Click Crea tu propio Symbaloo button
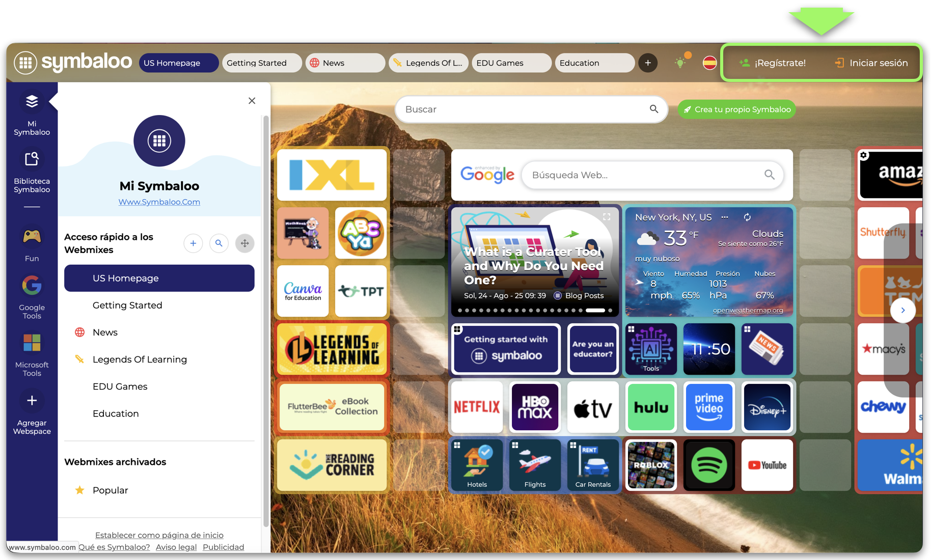This screenshot has height=560, width=931. click(737, 109)
